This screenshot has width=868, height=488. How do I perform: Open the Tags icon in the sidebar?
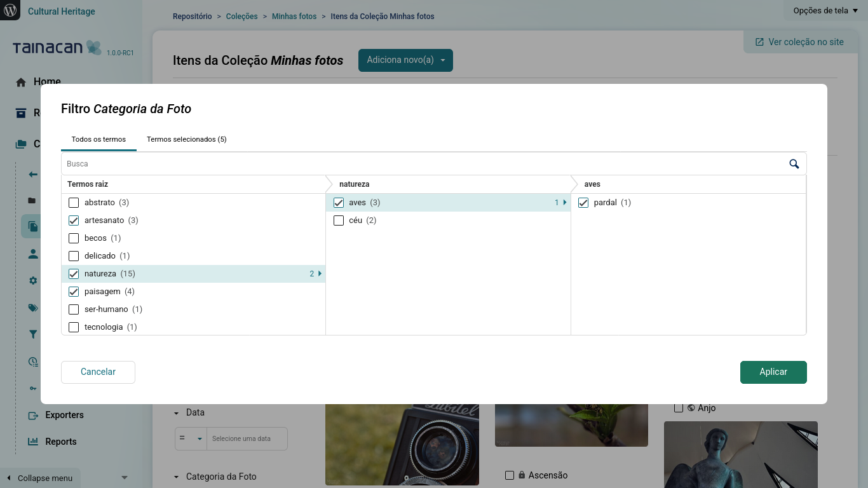(x=32, y=308)
